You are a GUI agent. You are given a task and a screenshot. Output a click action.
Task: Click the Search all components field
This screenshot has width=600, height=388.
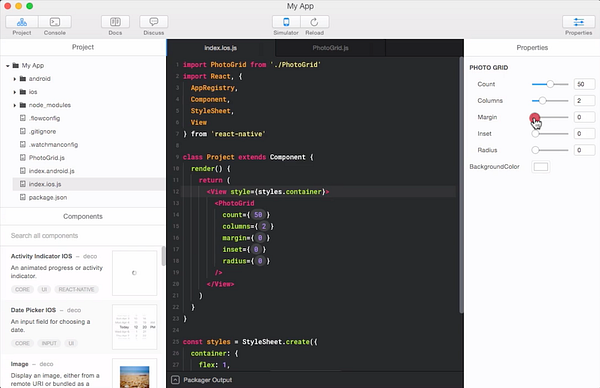pyautogui.click(x=83, y=236)
